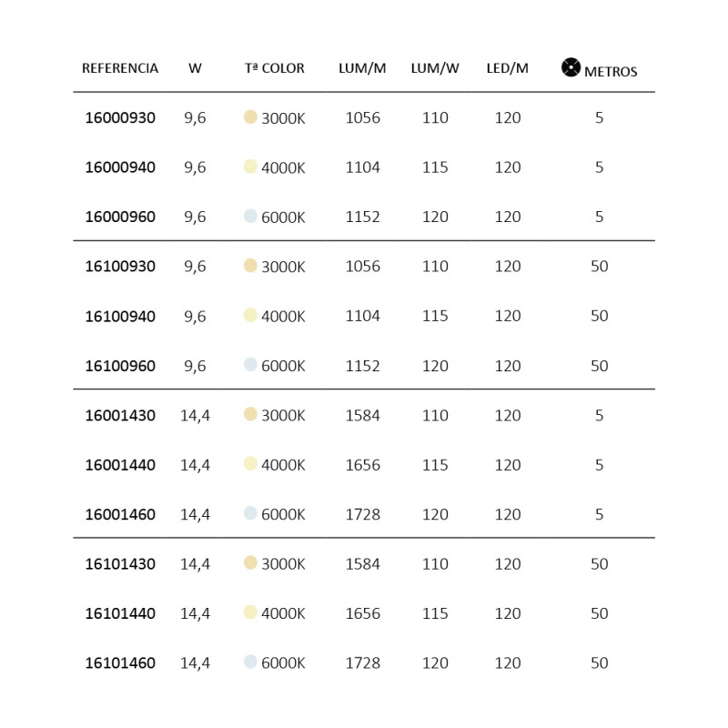Click the W column header
Viewport: 728px width, 728px height.
195,68
